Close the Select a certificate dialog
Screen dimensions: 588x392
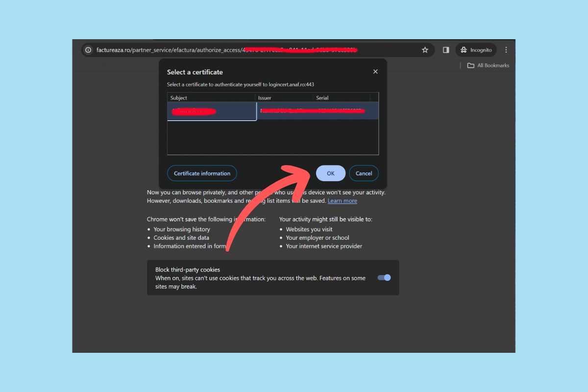click(375, 72)
